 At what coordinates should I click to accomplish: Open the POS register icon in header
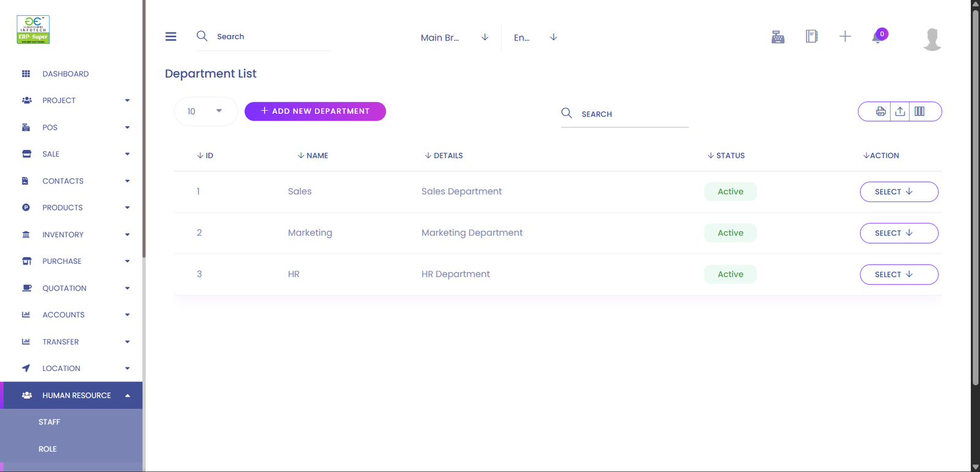click(x=778, y=37)
